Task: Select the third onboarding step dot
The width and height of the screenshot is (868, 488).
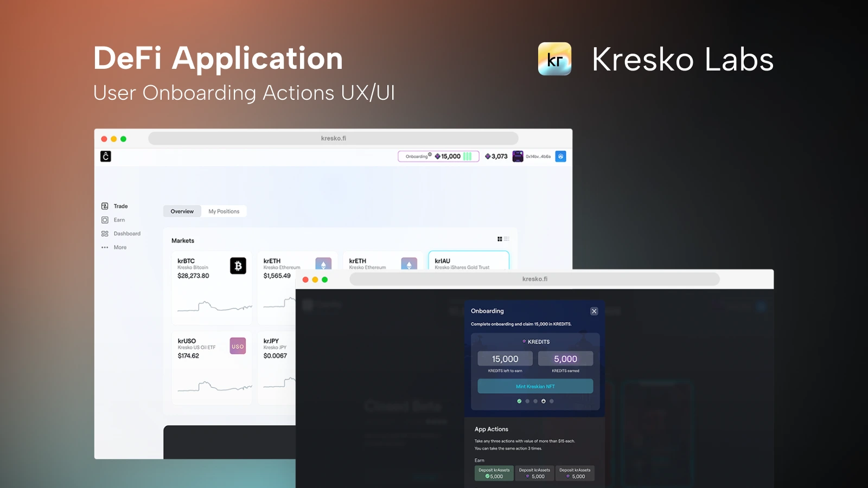Action: 535,401
